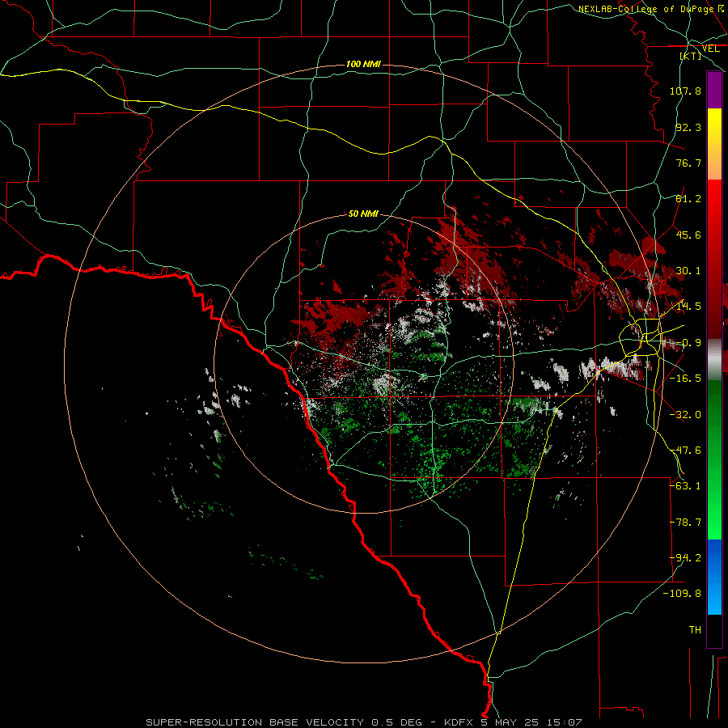Click the 76.7 scale value
Screen dimensions: 728x728
coord(688,163)
